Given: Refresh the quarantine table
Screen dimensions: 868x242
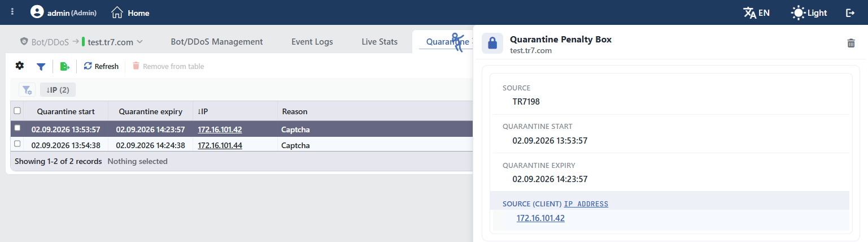Looking at the screenshot, I should [x=101, y=66].
